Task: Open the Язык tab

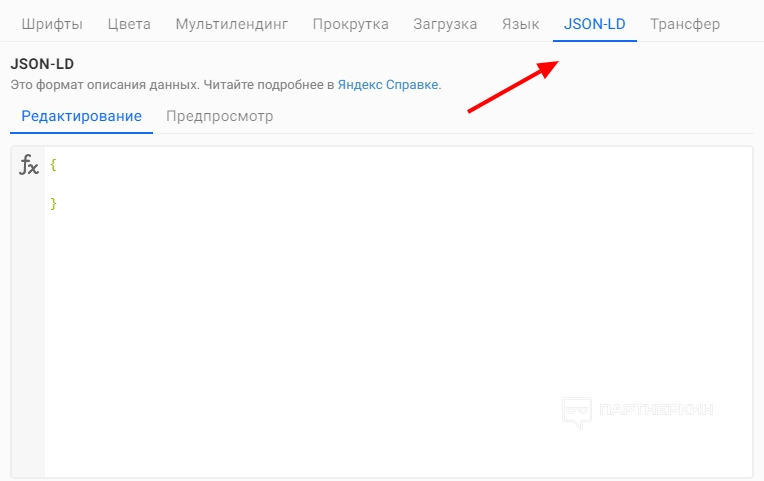Action: coord(520,24)
